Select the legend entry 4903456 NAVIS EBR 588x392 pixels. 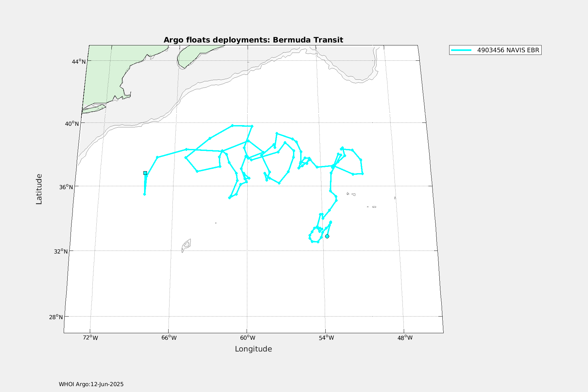tap(495, 50)
